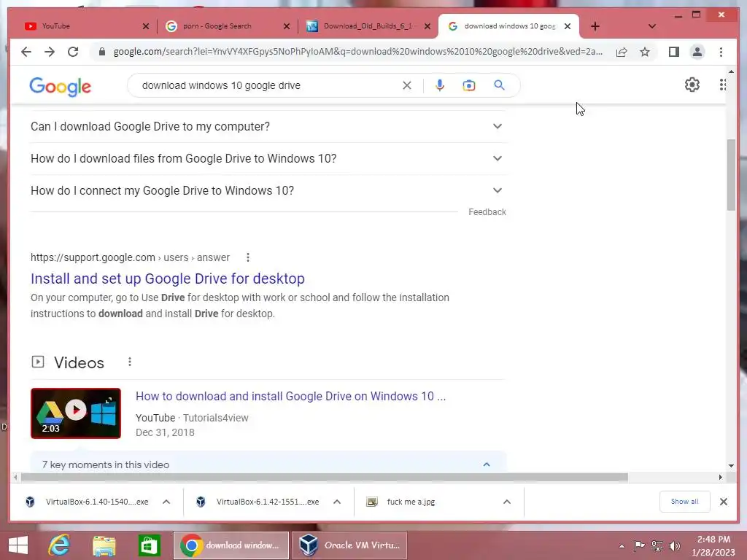Click scroll-down arrow of vertical scrollbar

[x=731, y=466]
